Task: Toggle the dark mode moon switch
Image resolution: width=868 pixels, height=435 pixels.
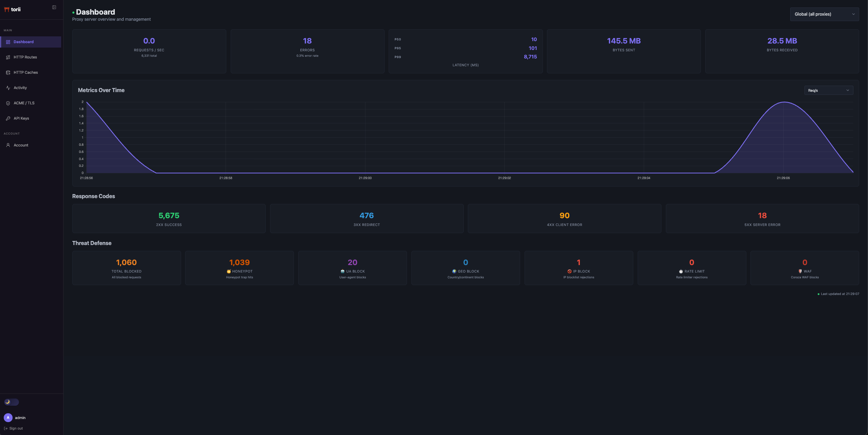Action: click(x=12, y=402)
